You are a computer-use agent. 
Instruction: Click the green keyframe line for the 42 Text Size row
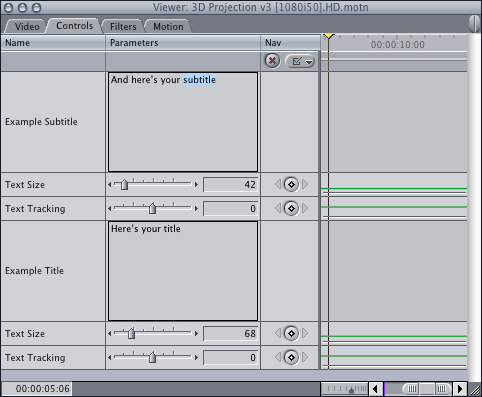pos(394,189)
